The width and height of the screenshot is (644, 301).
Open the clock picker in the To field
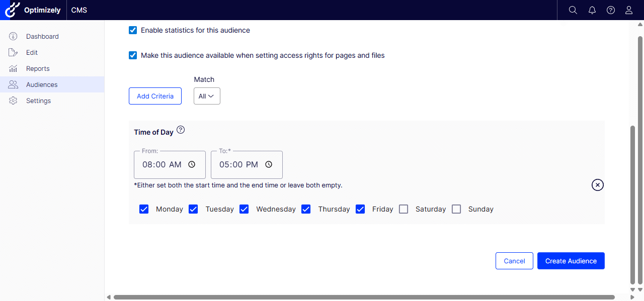click(268, 164)
